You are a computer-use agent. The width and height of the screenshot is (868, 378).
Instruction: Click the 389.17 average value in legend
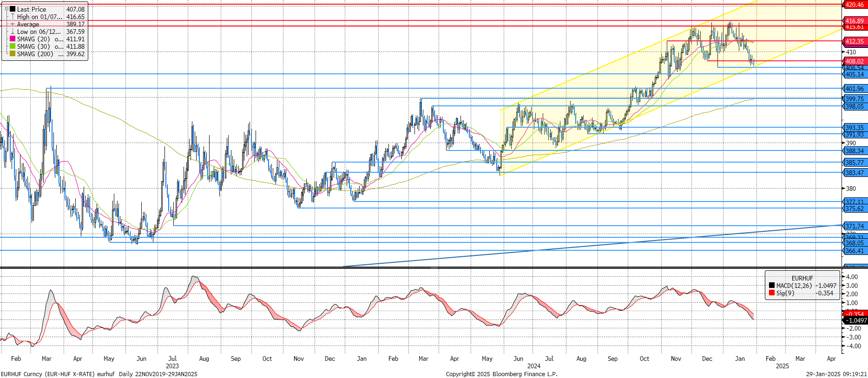75,24
